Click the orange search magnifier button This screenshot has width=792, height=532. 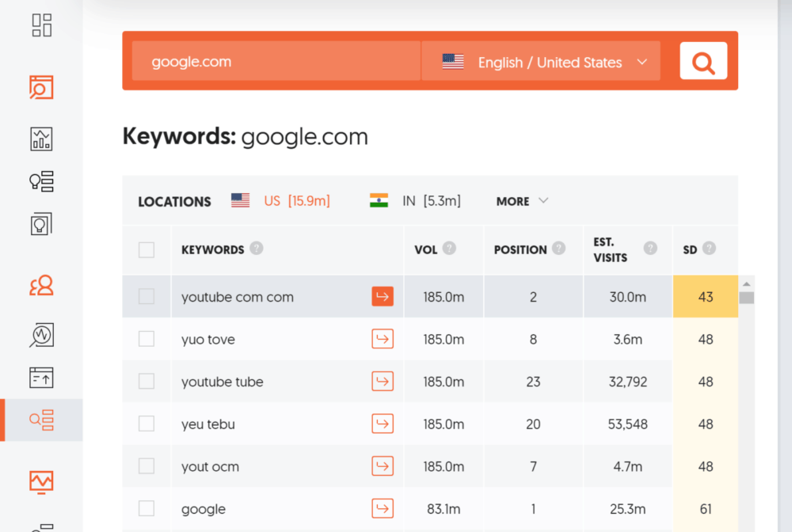703,61
